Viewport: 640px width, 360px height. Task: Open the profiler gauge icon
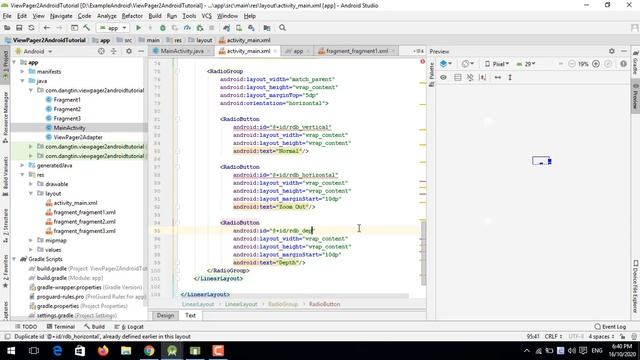[187, 28]
